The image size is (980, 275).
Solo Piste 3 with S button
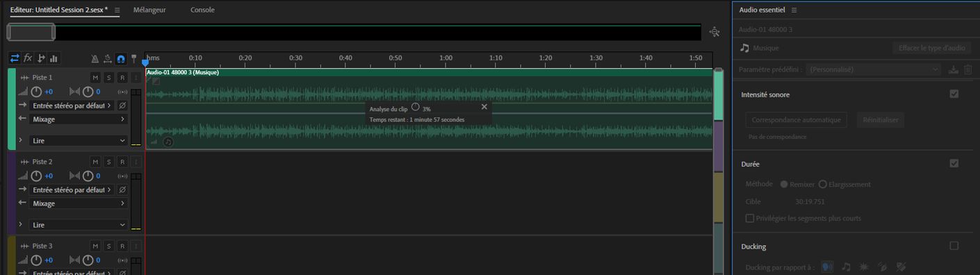coord(108,246)
